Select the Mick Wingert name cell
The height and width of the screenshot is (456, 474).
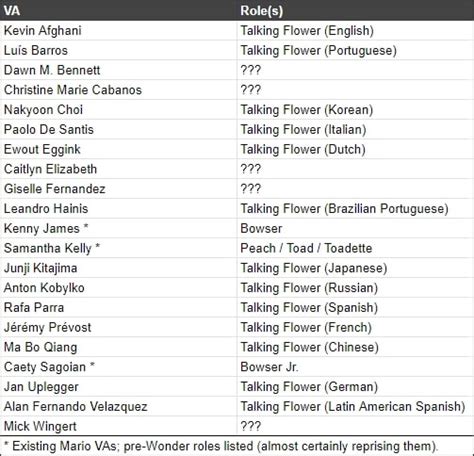coord(118,426)
